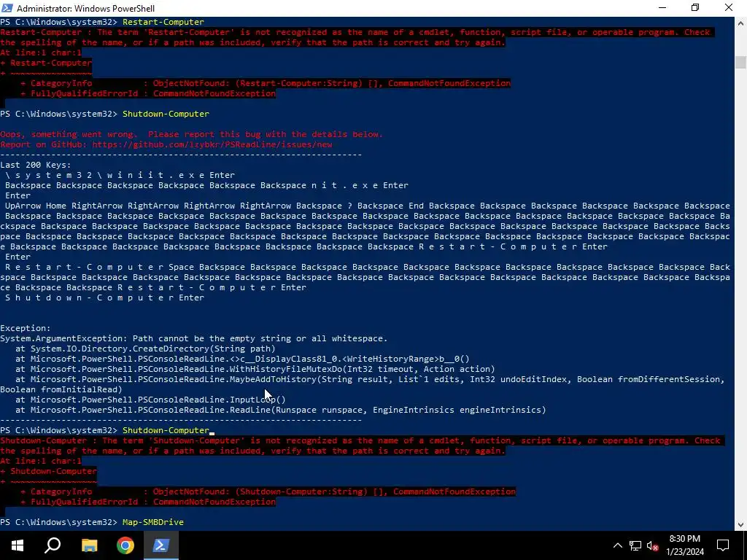Click the 'Exception:' label line
Image resolution: width=747 pixels, height=560 pixels.
coord(26,328)
